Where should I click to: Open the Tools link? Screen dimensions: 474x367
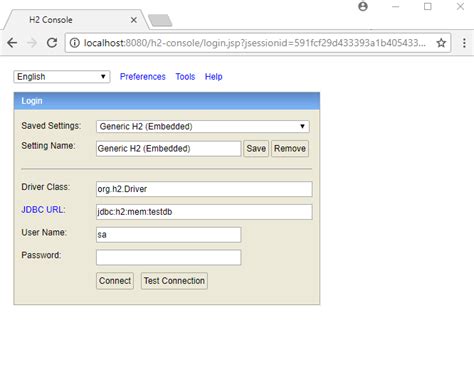185,77
